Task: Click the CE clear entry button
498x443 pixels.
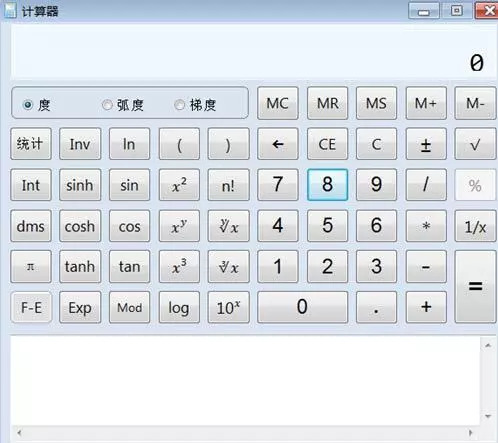Action: [327, 144]
